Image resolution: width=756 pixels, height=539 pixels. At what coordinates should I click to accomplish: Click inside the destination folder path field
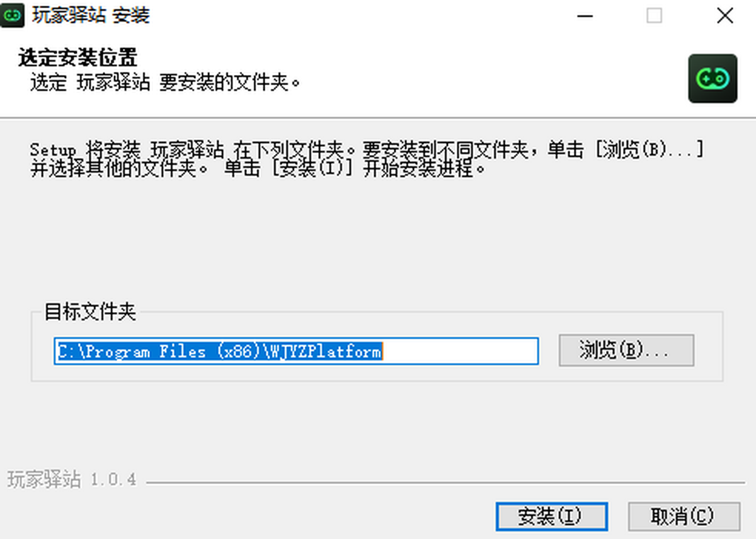pos(296,351)
